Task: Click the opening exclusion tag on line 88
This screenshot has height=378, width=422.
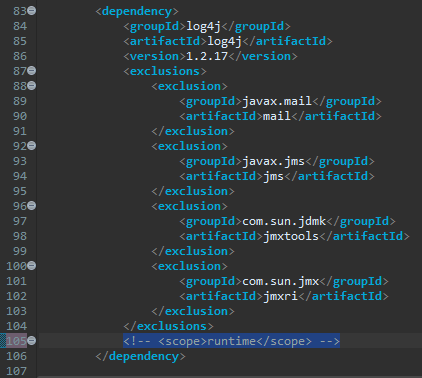Action: pyautogui.click(x=189, y=86)
